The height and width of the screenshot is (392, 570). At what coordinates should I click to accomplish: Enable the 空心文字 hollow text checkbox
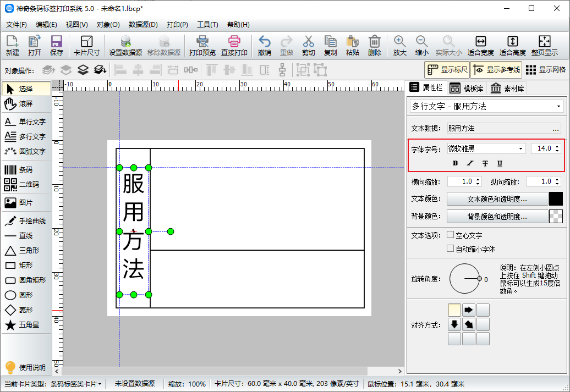(451, 235)
